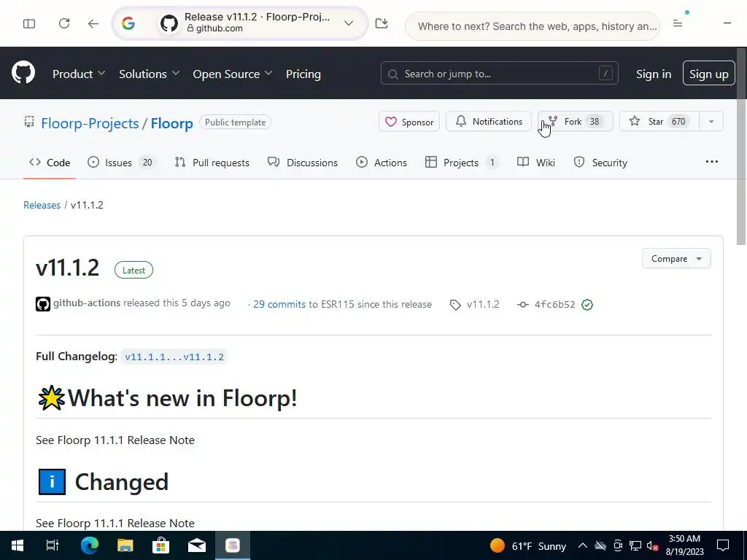Expand the Open Source menu

coord(233,74)
